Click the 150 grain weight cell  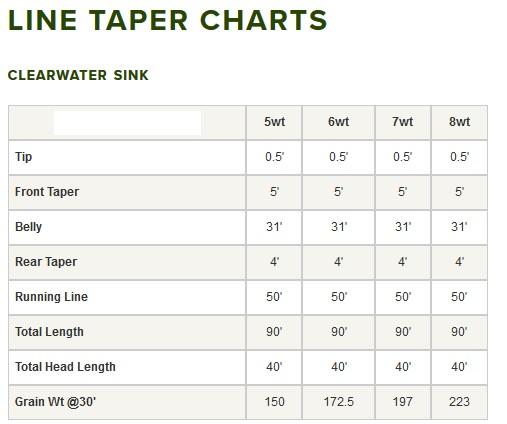274,402
